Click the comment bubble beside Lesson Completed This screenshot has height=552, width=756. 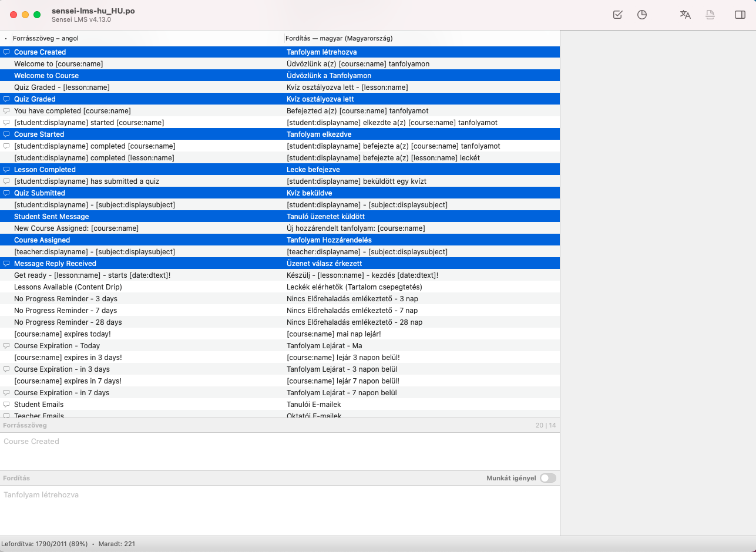6,169
